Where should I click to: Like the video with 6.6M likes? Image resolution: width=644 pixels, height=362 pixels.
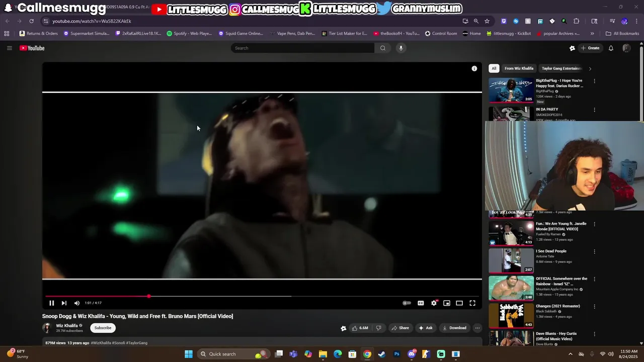360,328
